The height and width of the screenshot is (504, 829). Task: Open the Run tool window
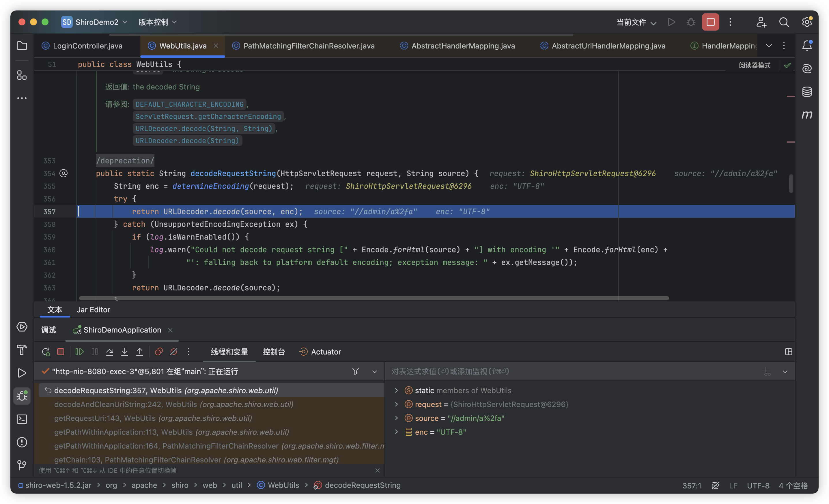[x=22, y=373]
